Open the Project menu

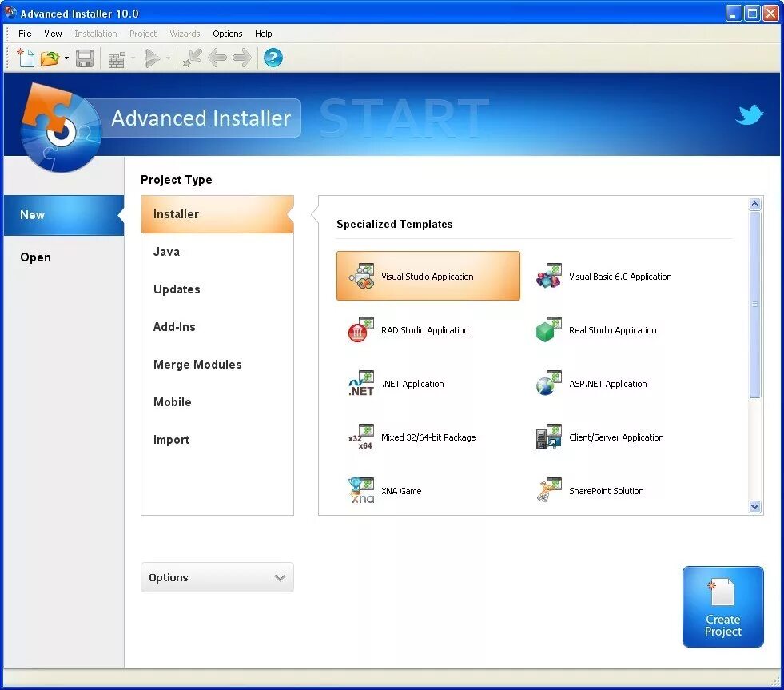click(143, 34)
